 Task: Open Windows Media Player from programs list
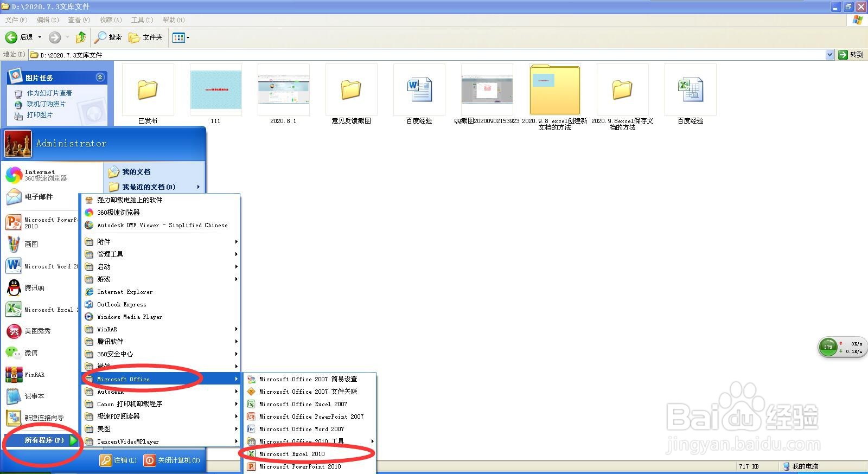pyautogui.click(x=161, y=317)
